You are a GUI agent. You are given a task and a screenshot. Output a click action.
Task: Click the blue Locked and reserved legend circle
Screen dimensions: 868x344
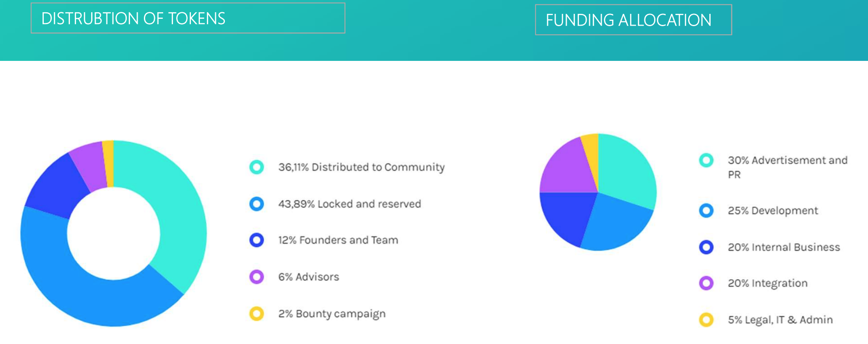coord(256,203)
